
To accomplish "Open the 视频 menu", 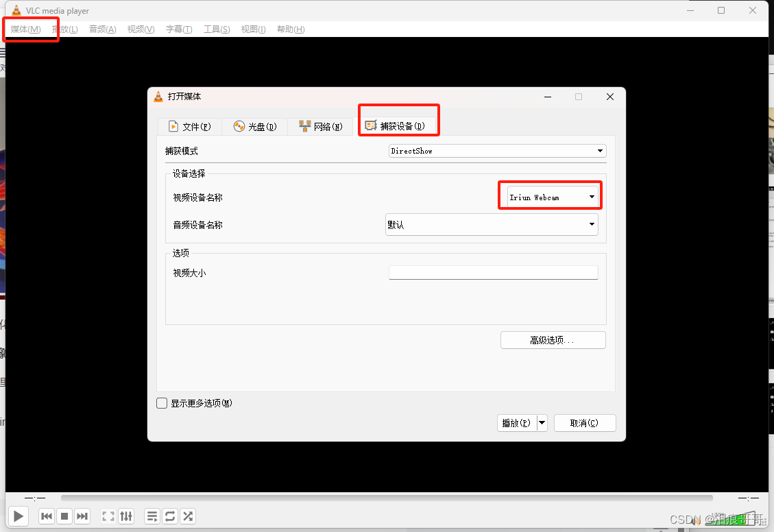I will (x=141, y=29).
